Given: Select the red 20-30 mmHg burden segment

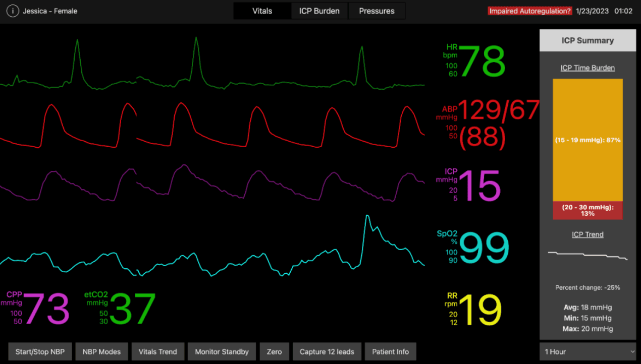Looking at the screenshot, I should point(587,209).
